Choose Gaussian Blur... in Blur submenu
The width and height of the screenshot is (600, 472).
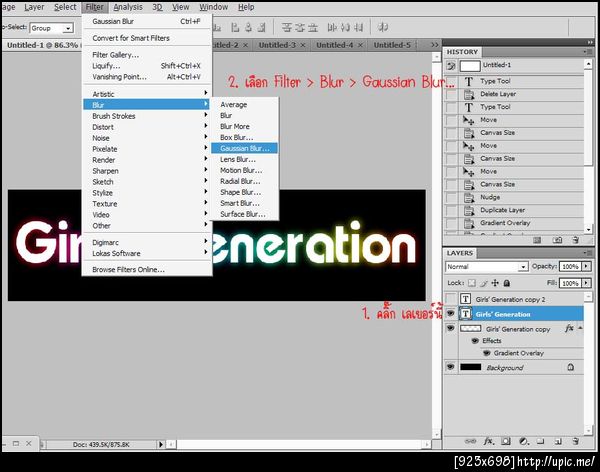(245, 148)
